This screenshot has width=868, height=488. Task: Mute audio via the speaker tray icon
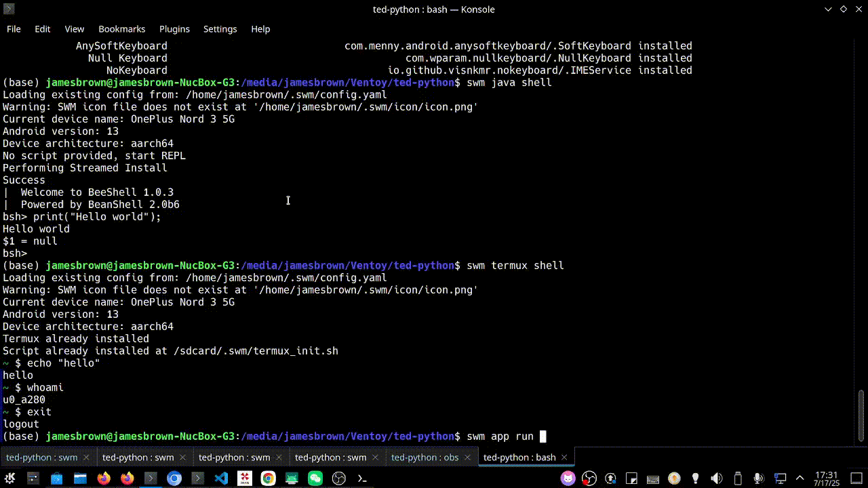[x=715, y=478]
